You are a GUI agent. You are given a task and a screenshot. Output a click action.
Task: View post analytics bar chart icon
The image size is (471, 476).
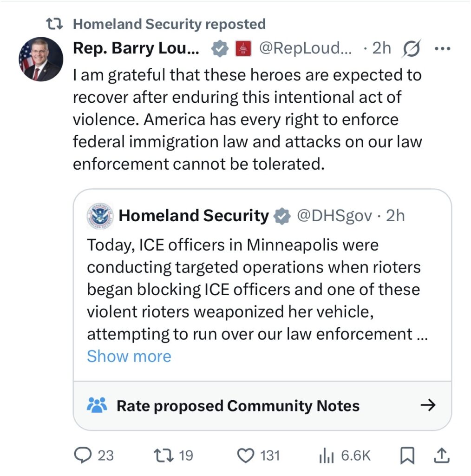point(327,456)
